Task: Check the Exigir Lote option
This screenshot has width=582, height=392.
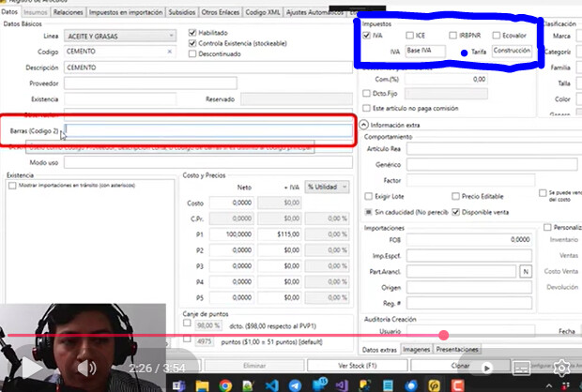Action: 367,196
